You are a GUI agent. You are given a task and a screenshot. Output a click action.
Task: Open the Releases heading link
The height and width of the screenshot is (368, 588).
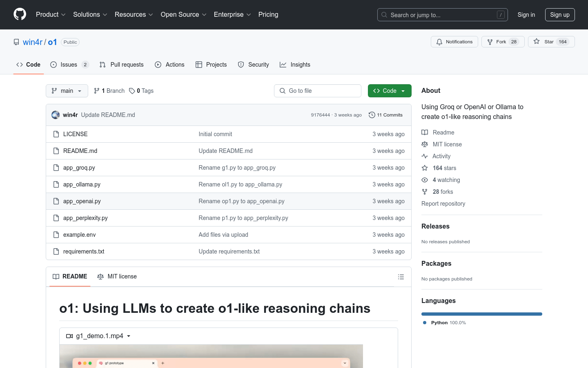(435, 227)
